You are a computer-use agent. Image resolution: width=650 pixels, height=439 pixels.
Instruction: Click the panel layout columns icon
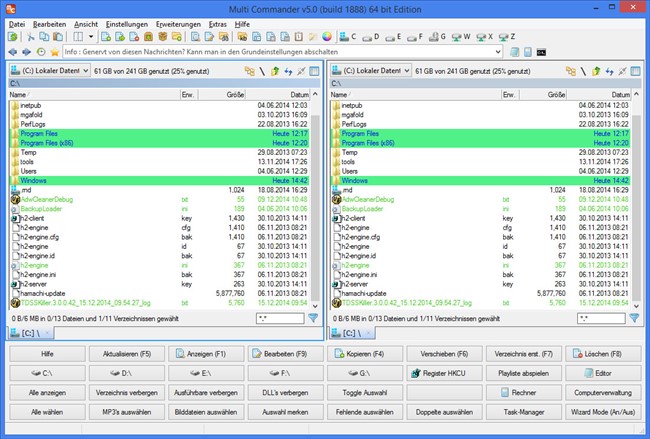pyautogui.click(x=78, y=37)
